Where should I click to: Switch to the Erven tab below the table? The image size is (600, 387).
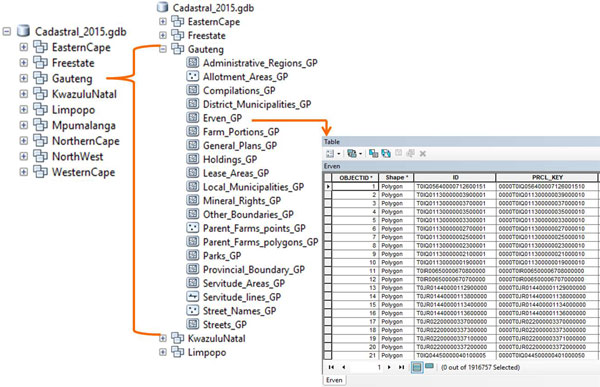[334, 380]
